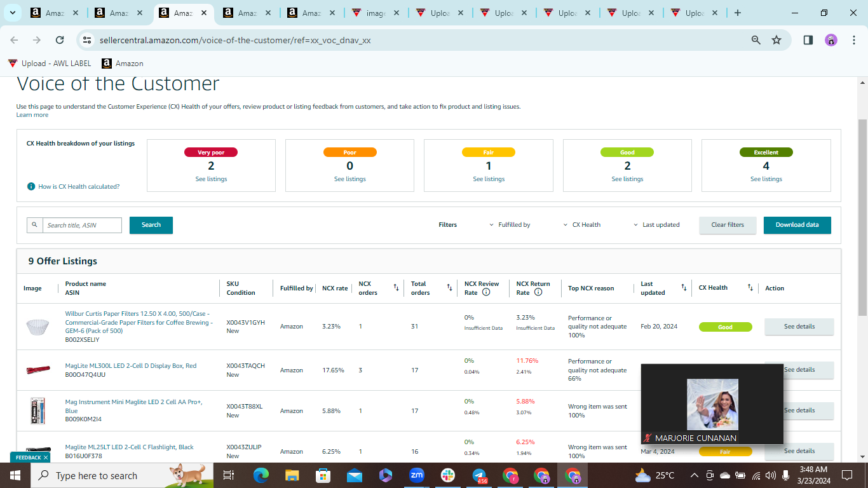The width and height of the screenshot is (868, 488).
Task: Open Learn more link
Action: 32,115
